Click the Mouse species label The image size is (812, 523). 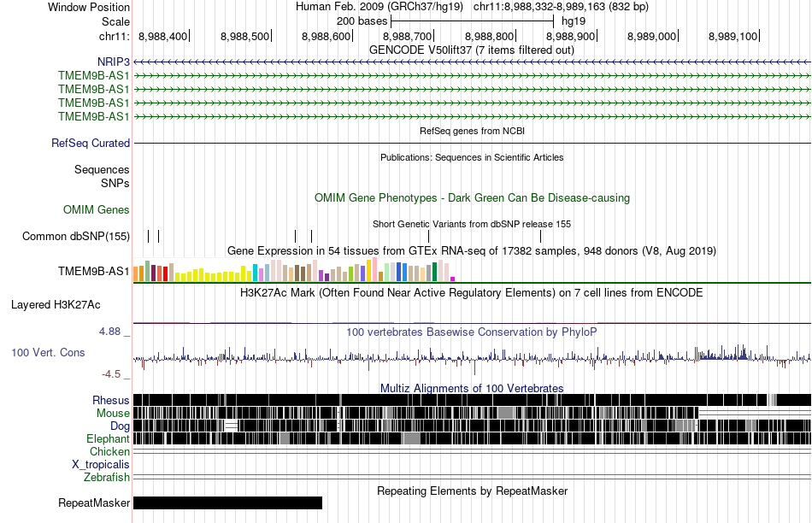click(x=113, y=414)
